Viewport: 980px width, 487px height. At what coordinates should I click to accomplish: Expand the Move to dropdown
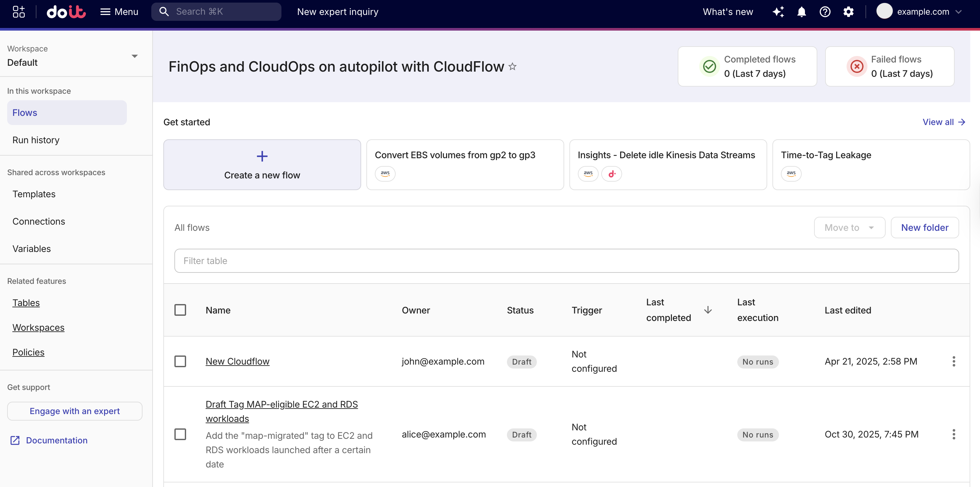coord(849,228)
